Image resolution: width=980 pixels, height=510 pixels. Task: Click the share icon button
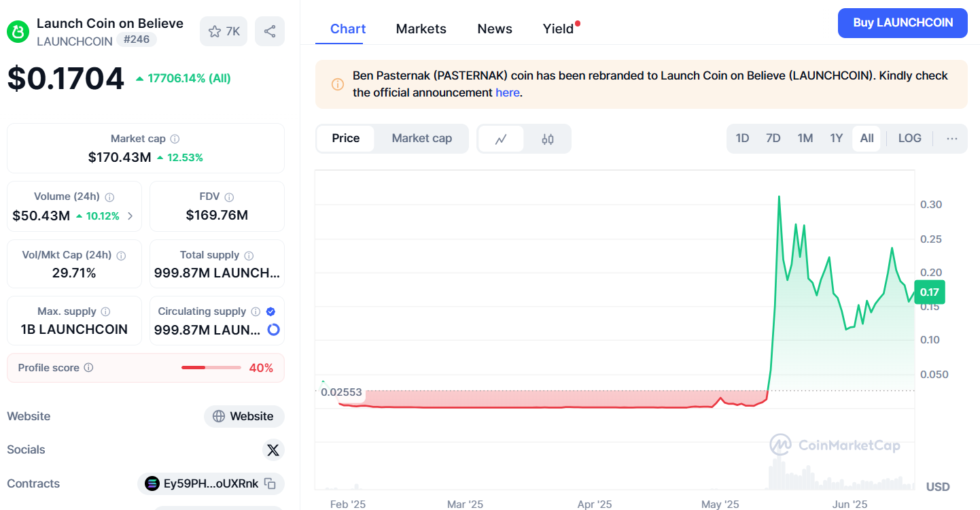pos(270,31)
